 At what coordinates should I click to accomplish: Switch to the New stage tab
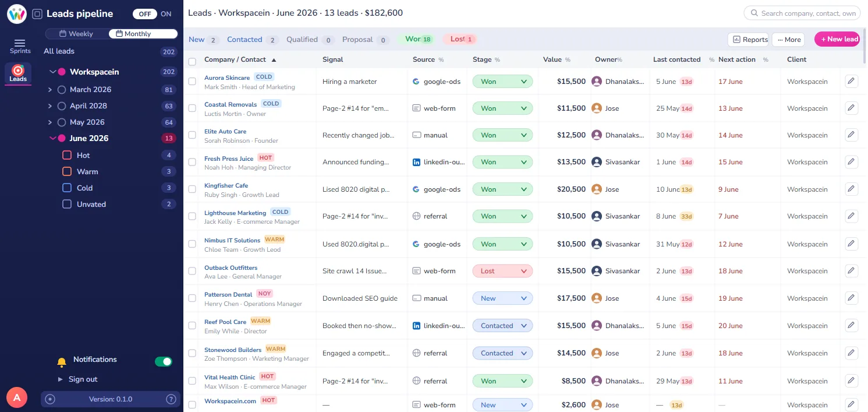click(x=203, y=40)
